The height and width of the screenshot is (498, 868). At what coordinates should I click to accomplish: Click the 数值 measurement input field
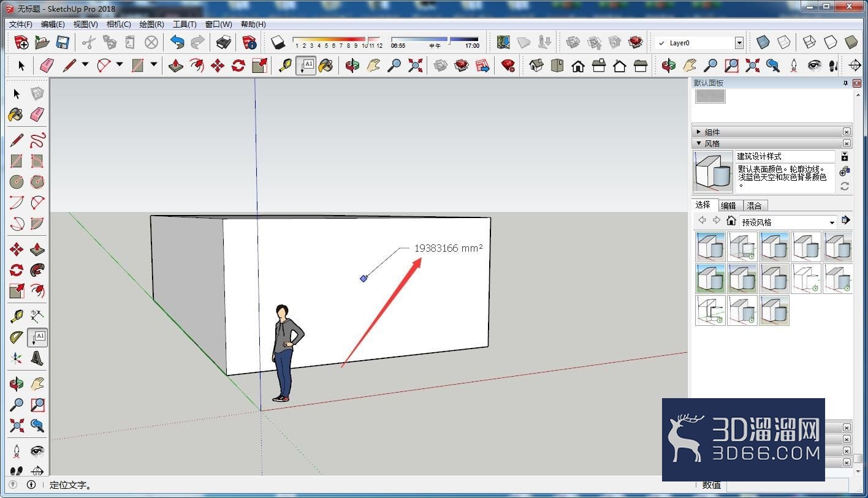[788, 485]
